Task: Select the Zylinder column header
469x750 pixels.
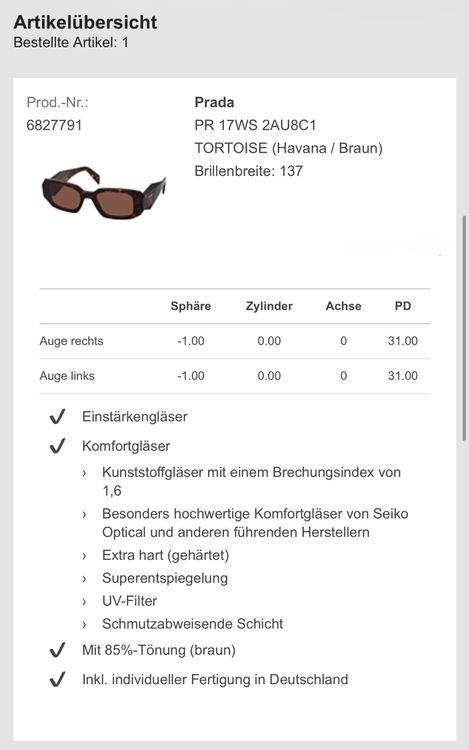Action: pos(269,306)
